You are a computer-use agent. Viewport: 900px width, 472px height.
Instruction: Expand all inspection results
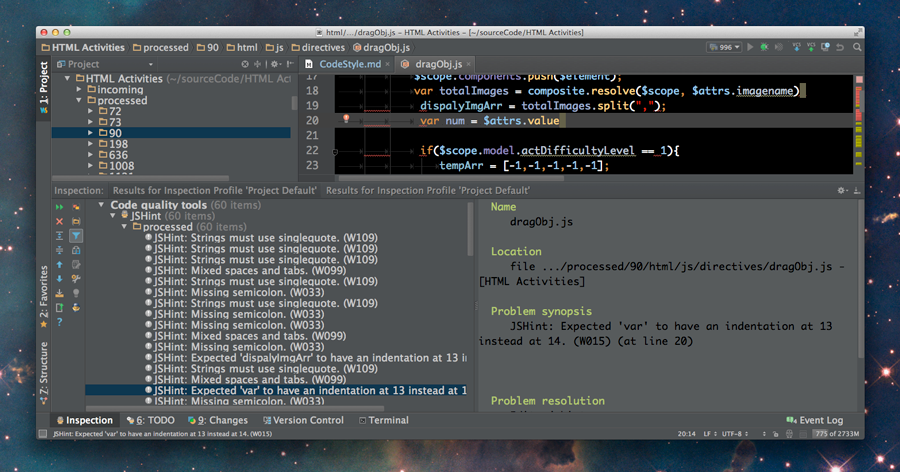click(59, 235)
